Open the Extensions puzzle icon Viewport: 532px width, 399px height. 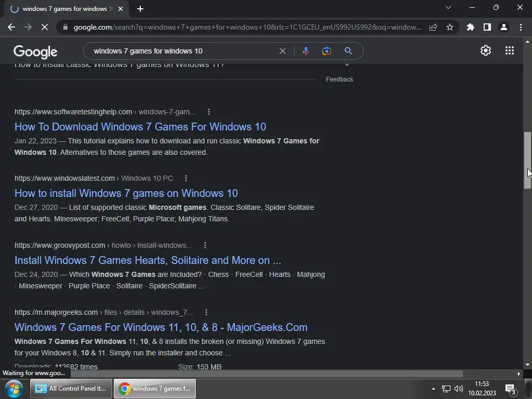[x=470, y=27]
